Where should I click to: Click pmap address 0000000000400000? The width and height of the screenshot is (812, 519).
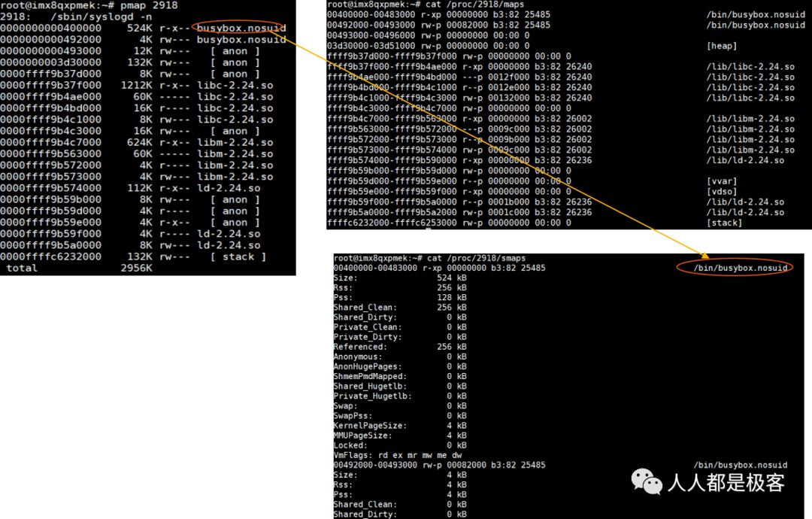click(x=51, y=28)
